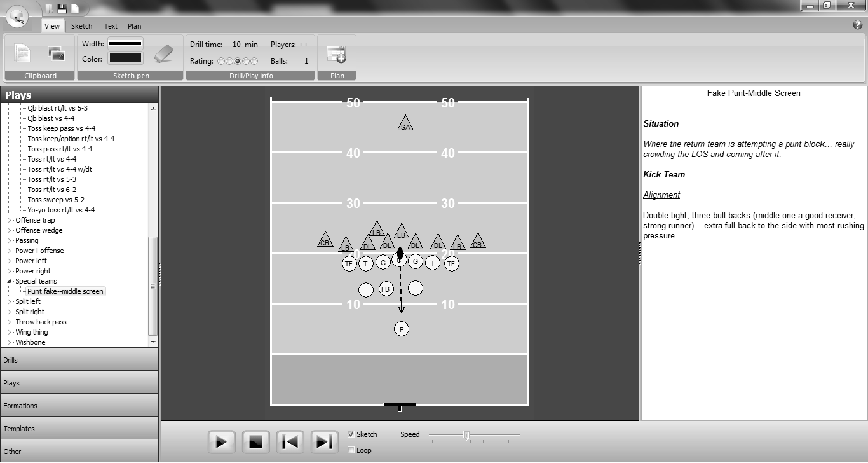
Task: Switch to the Sketch ribbon tab
Action: point(81,26)
